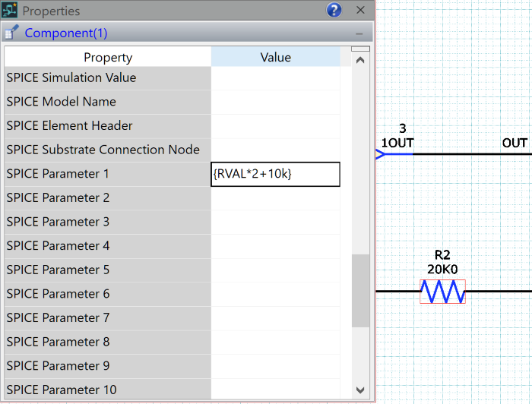Click pin number 3 label in schematic
Screen dimensions: 532x404
[402, 128]
